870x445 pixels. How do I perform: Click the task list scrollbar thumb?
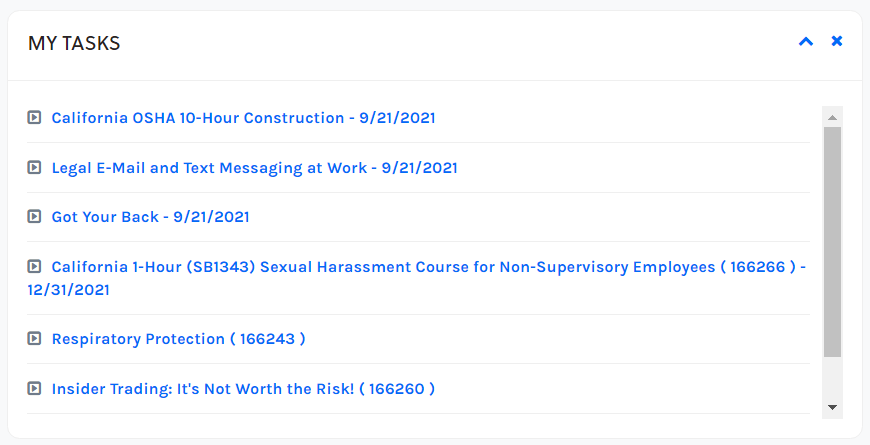point(832,240)
